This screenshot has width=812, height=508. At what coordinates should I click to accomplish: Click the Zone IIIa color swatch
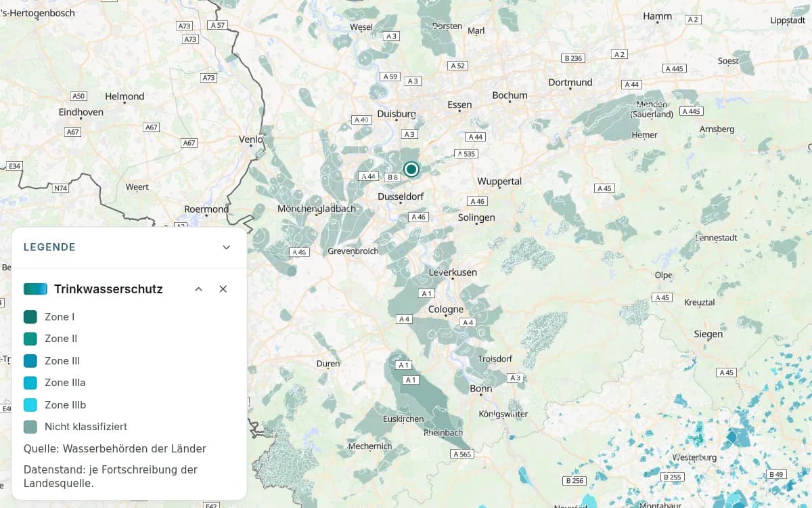tap(30, 383)
